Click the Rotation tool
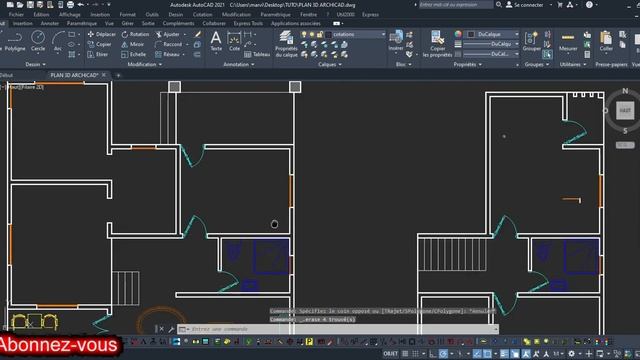 136,34
